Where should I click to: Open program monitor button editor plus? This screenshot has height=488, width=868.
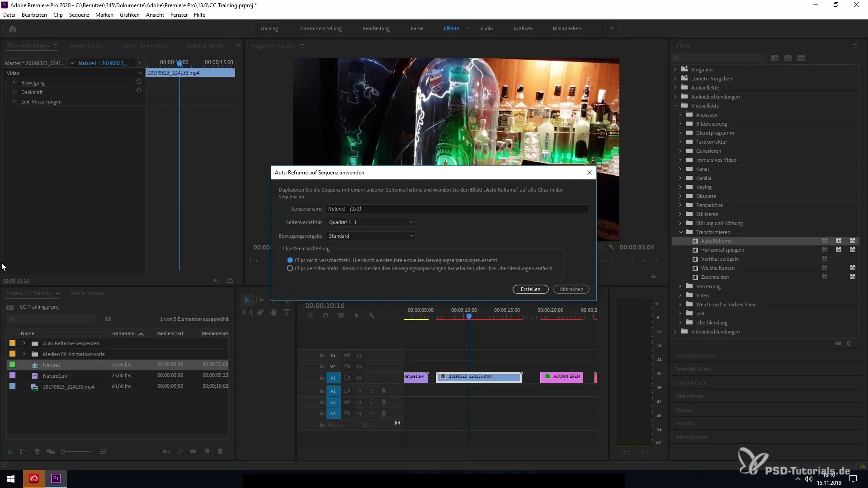click(653, 277)
